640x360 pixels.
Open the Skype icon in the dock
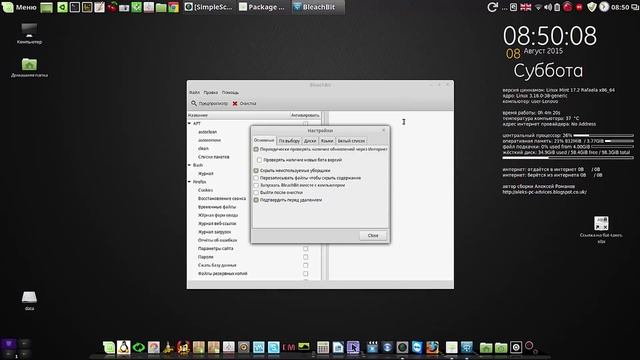[x=273, y=347]
